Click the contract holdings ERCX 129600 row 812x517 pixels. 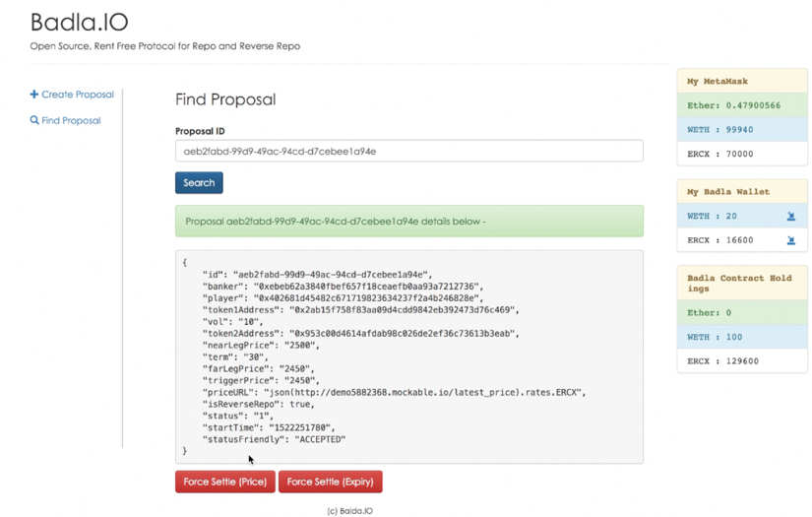(x=741, y=360)
